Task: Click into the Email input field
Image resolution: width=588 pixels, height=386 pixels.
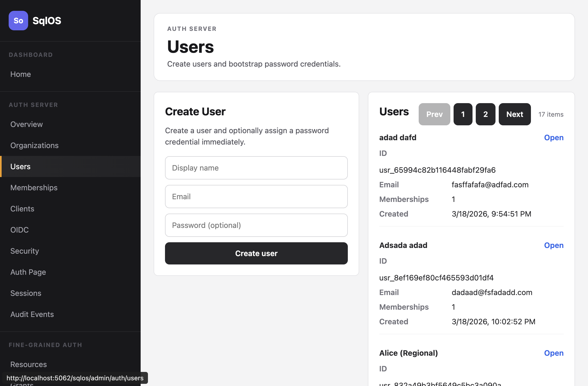Action: click(256, 197)
